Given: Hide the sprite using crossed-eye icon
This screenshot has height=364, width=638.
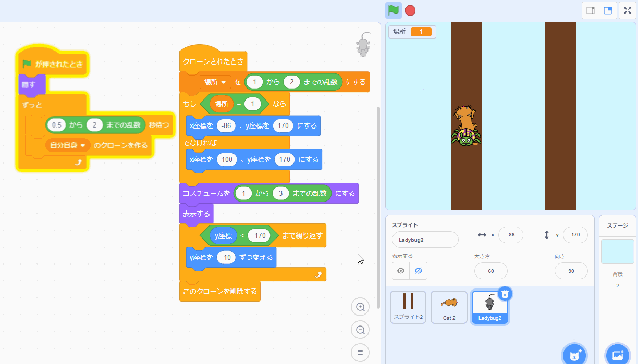Looking at the screenshot, I should point(418,271).
